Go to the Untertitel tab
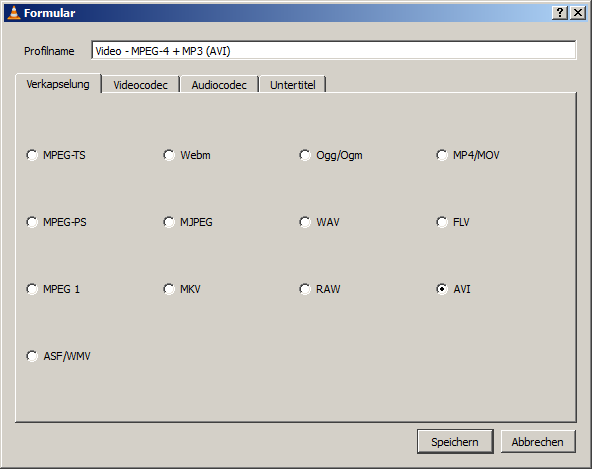The width and height of the screenshot is (592, 469). (x=293, y=85)
